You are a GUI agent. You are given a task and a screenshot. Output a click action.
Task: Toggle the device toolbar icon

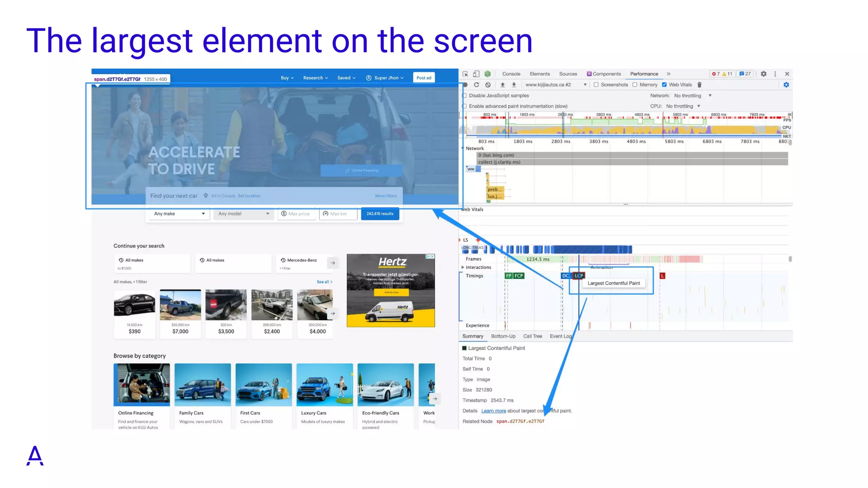476,74
